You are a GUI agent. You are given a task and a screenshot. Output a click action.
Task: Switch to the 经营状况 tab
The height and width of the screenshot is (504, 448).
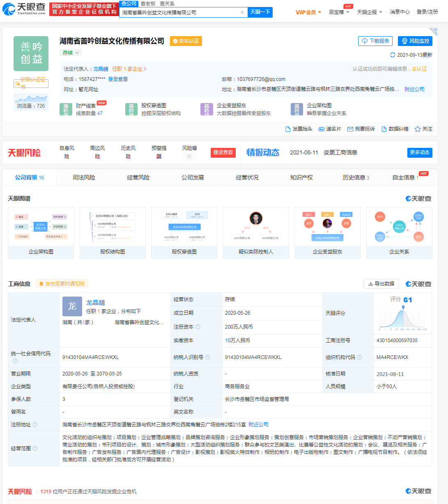247,177
